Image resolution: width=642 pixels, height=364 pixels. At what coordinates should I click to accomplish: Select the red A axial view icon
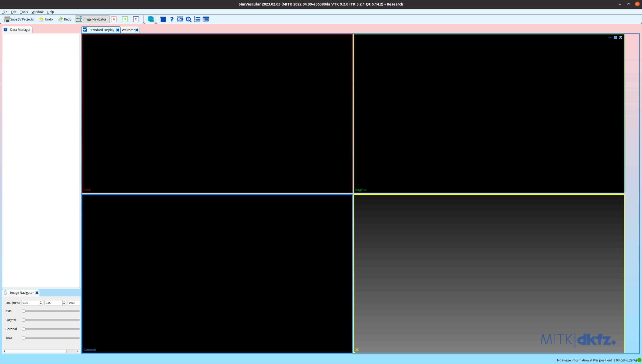[114, 19]
